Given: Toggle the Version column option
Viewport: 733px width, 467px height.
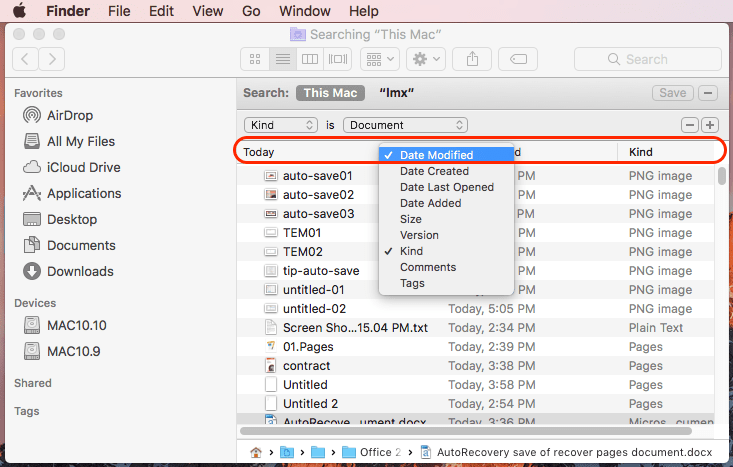Looking at the screenshot, I should [x=446, y=235].
